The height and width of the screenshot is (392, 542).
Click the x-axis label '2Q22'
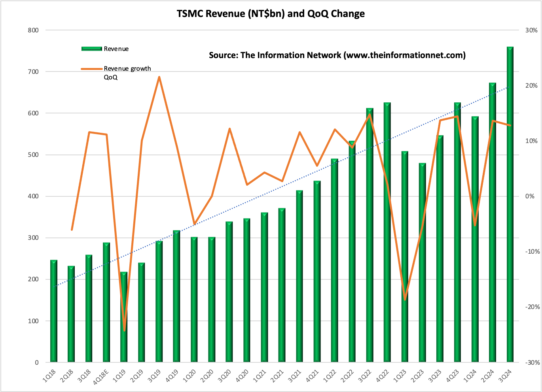pyautogui.click(x=347, y=375)
